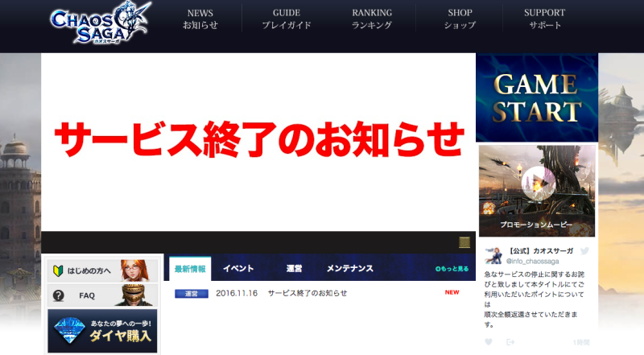The image size is (644, 355).
Task: Open the RANKING ランキング menu
Action: 372,19
